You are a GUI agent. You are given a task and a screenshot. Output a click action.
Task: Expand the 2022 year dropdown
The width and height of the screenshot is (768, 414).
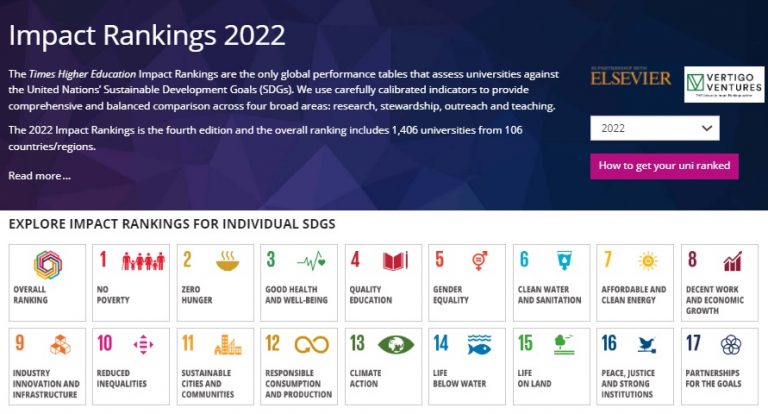(x=655, y=128)
